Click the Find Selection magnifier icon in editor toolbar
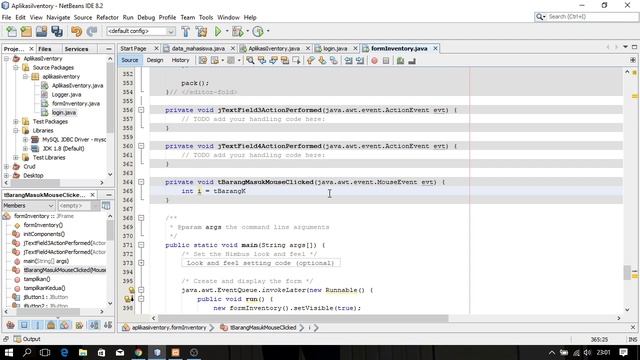Viewport: 640px width, 360px height. 250,60
